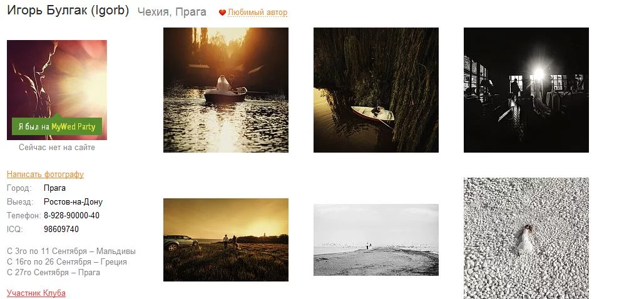
Task: Click the city value Прага
Action: pyautogui.click(x=54, y=188)
